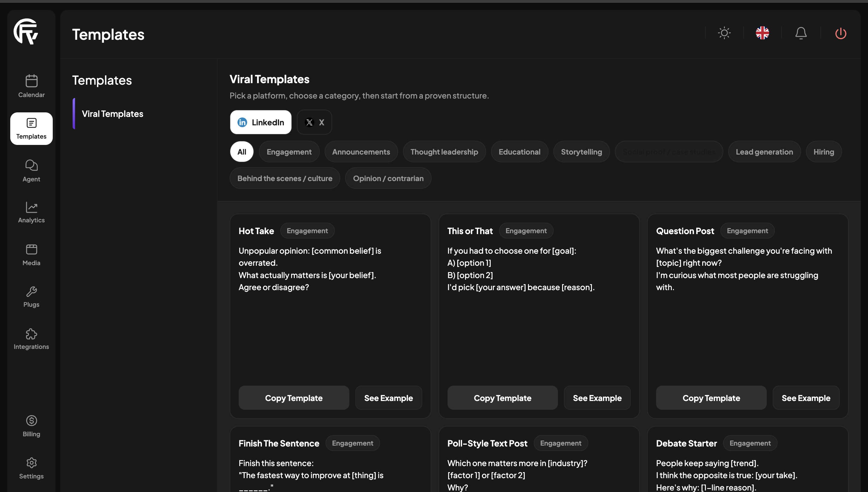Log out with red power icon

(x=840, y=33)
